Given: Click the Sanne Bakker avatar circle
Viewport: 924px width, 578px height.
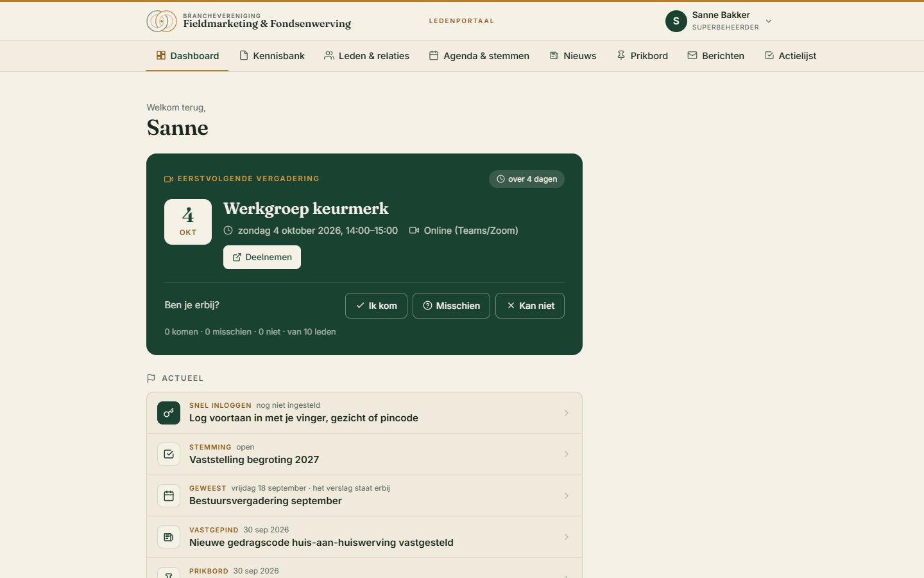Looking at the screenshot, I should click(676, 21).
